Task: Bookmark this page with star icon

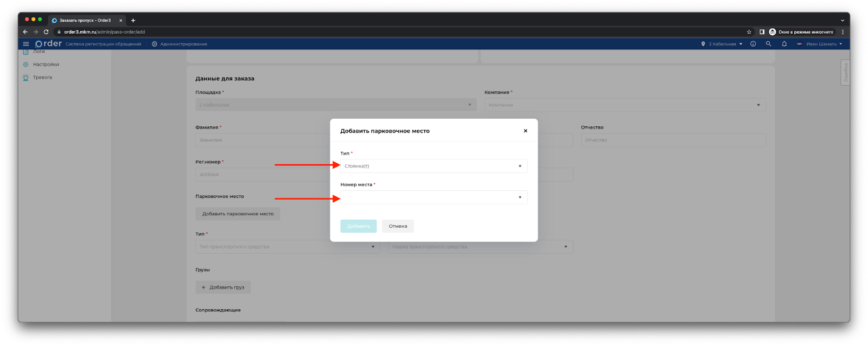Action: [749, 32]
